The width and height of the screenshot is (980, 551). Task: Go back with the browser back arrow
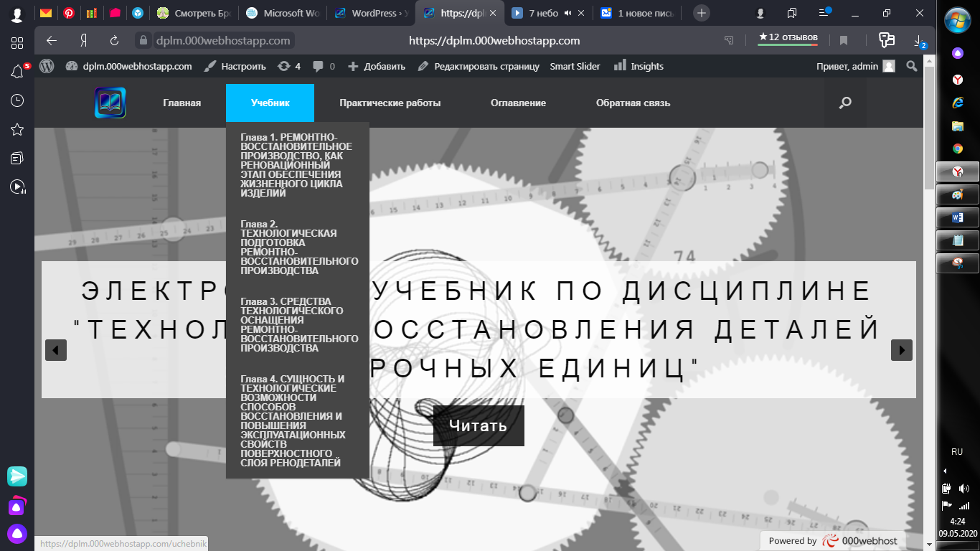point(52,41)
